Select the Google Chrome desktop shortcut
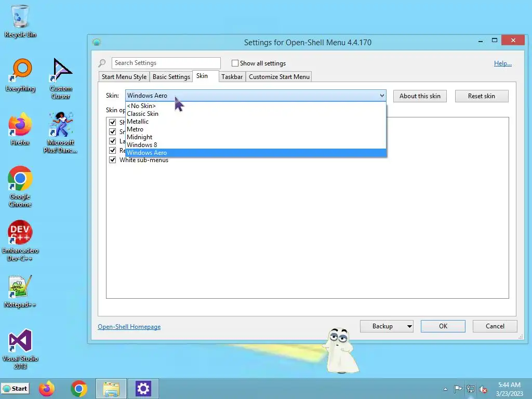 [x=20, y=186]
